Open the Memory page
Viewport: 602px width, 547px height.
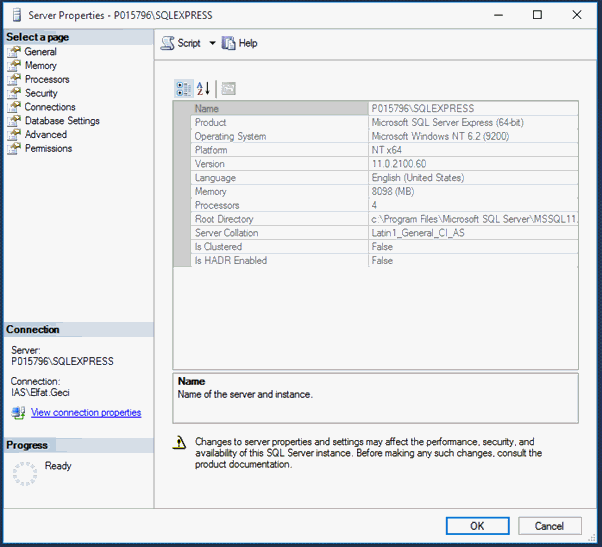click(41, 65)
